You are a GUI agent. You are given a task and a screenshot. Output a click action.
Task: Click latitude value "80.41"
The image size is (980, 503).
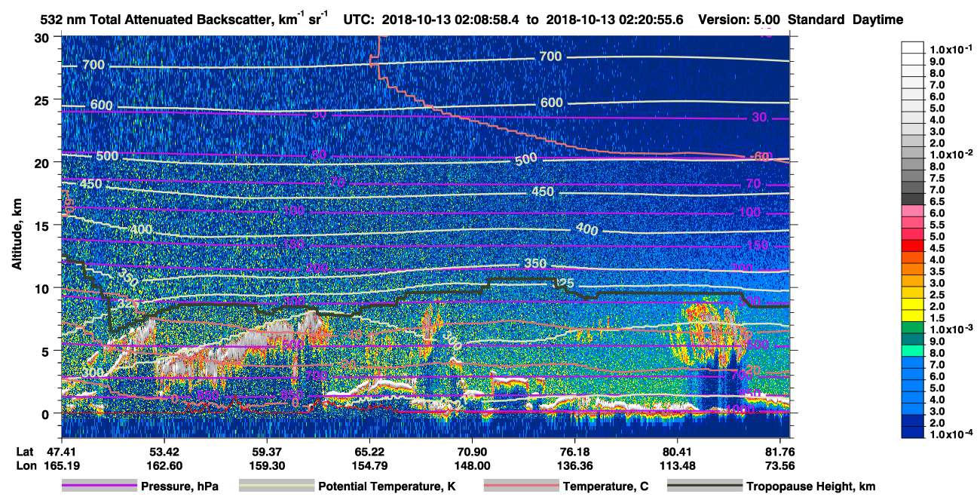678,452
